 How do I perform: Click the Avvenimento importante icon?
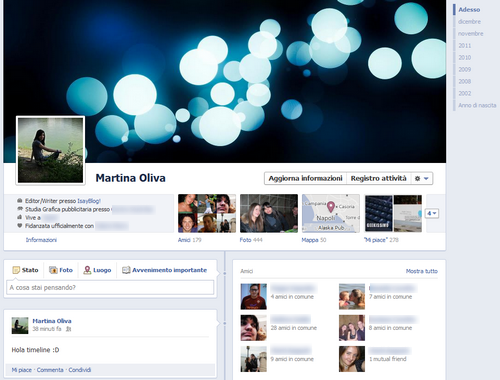click(x=126, y=270)
